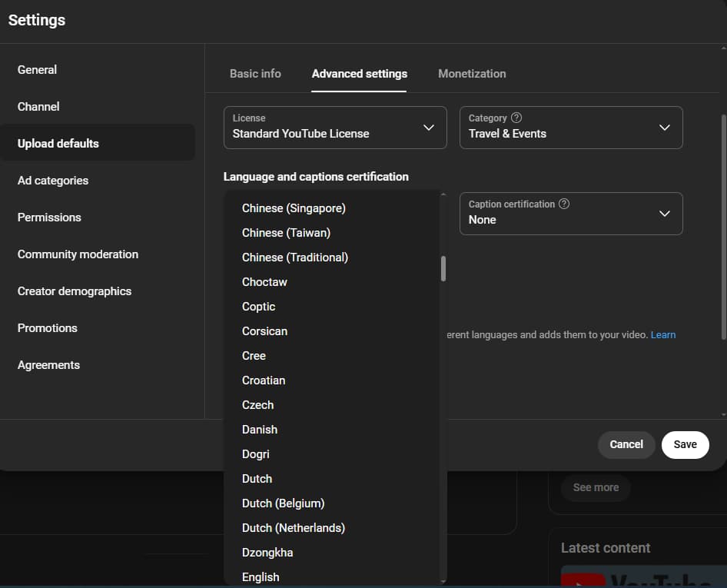Choose Dogri from the language list
Viewport: 727px width, 588px height.
coord(332,454)
